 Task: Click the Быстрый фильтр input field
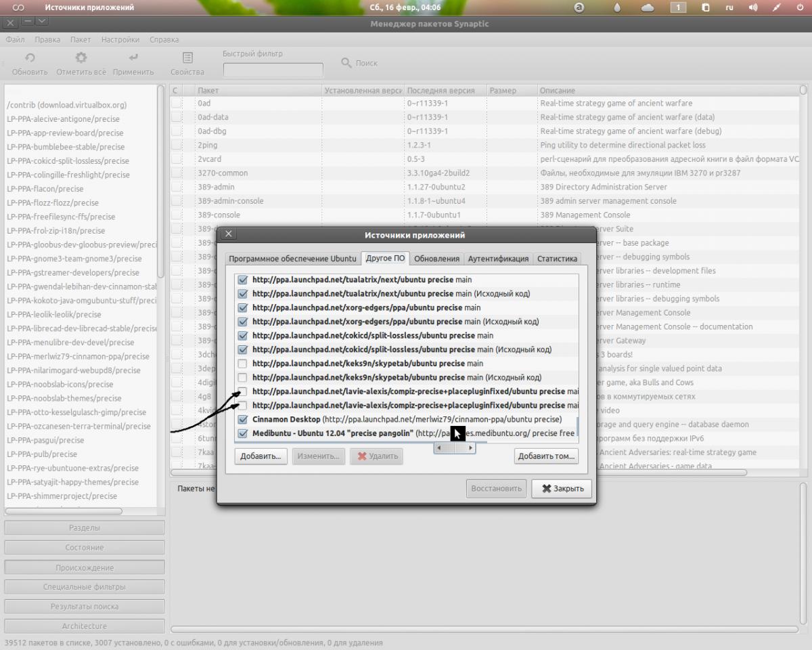pos(273,70)
